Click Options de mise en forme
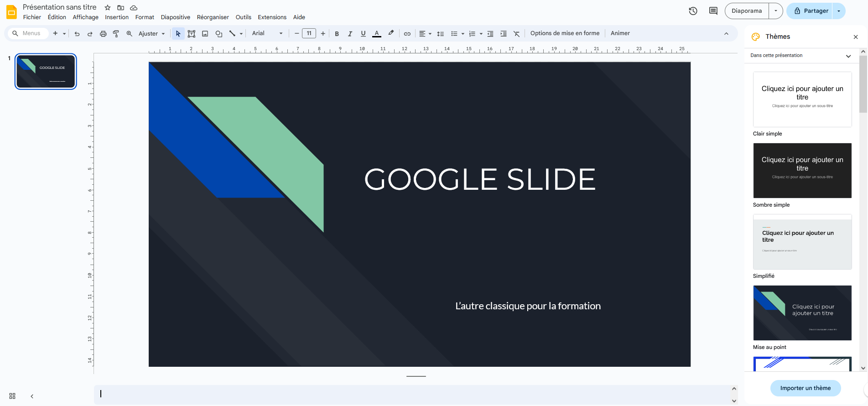868x406 pixels. click(565, 33)
